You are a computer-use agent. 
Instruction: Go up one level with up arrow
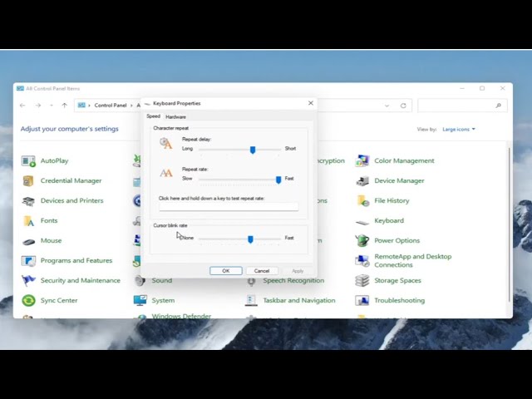point(65,106)
